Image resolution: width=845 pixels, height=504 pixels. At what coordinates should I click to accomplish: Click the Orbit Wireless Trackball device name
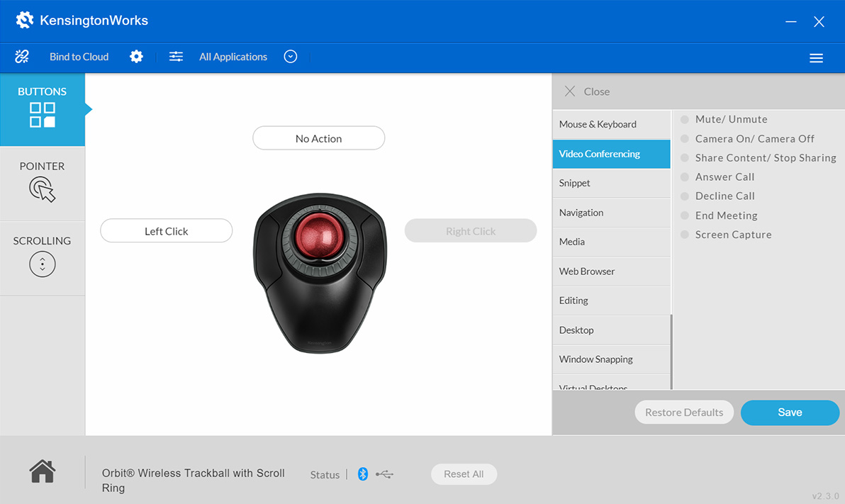click(x=194, y=481)
